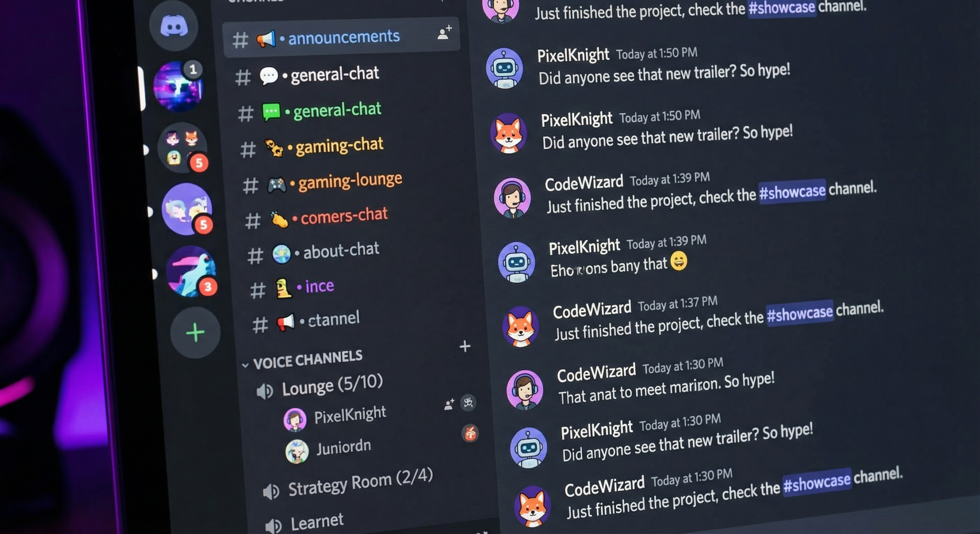The image size is (980, 534).
Task: Open the green general-chat channel
Action: [309, 111]
